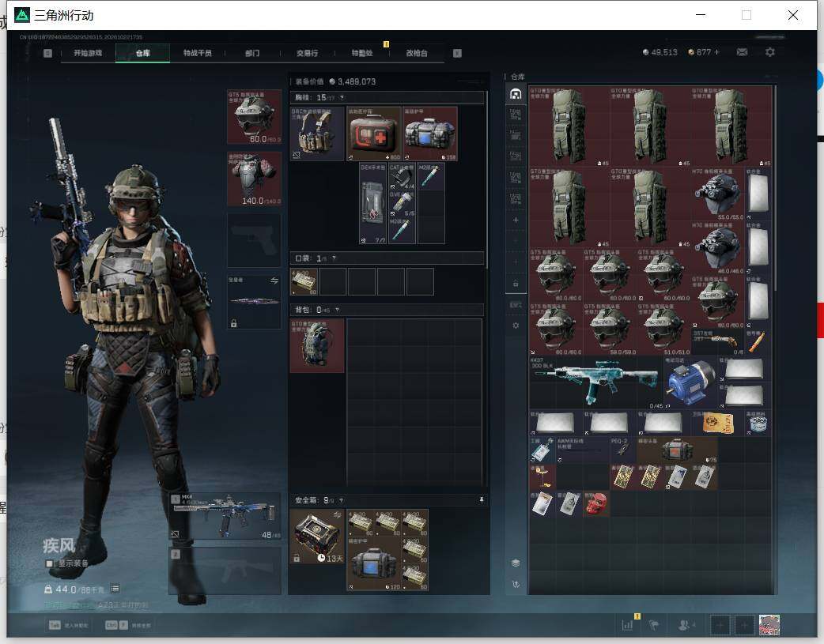Select the 特勤处 tab
This screenshot has width=824, height=644.
[x=362, y=53]
